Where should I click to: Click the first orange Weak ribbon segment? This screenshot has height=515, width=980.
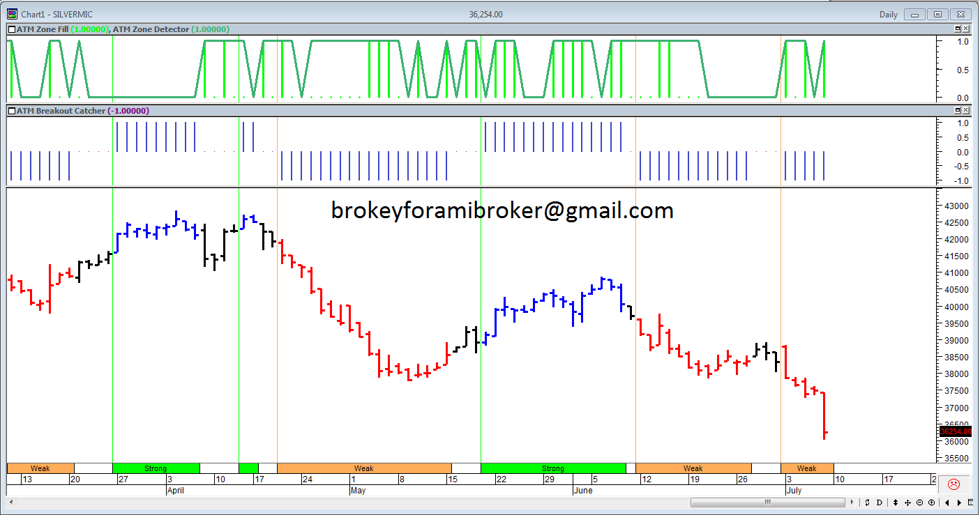coord(40,468)
